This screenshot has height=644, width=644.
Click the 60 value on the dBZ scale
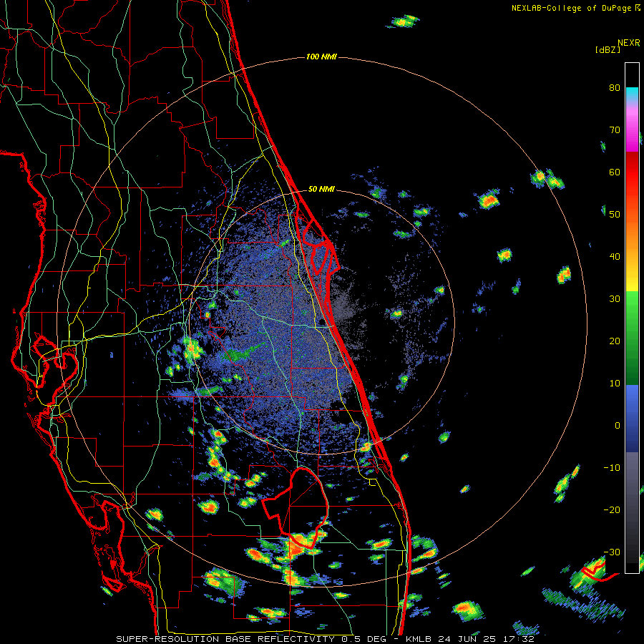pos(615,172)
